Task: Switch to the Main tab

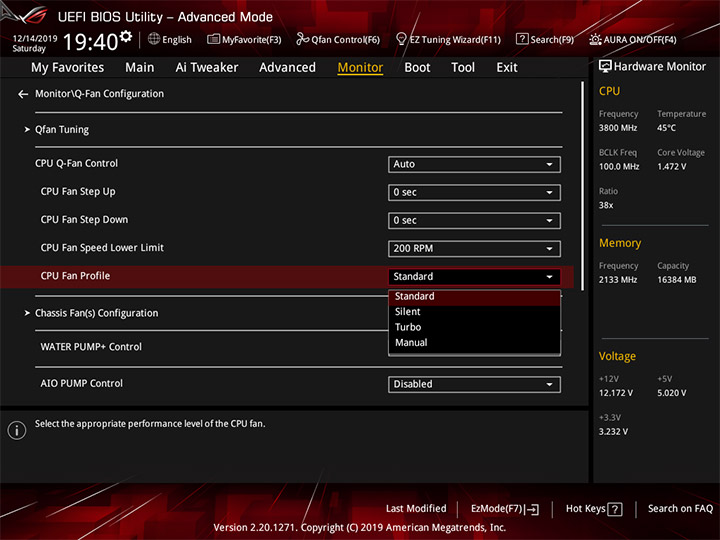Action: pyautogui.click(x=140, y=68)
